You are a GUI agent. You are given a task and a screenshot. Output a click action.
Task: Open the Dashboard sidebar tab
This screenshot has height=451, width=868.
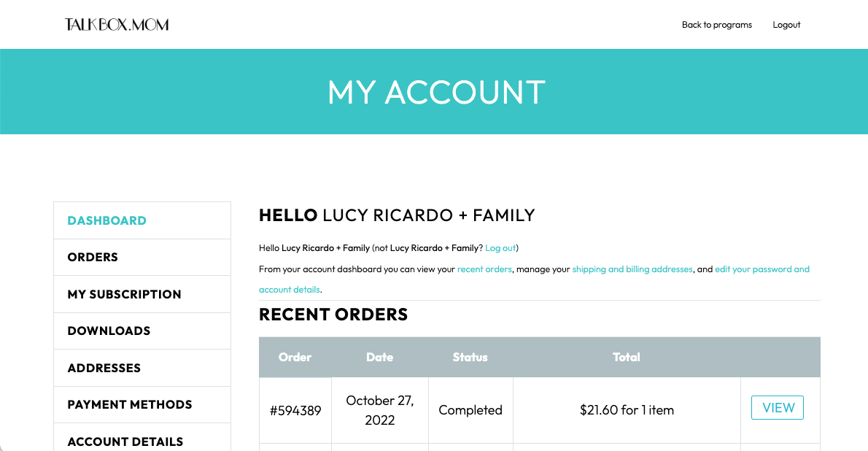[x=106, y=220]
